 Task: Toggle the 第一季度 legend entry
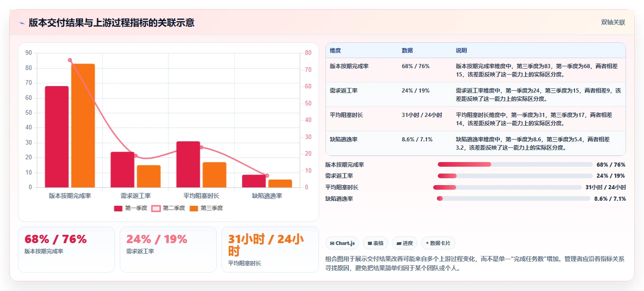pos(131,208)
